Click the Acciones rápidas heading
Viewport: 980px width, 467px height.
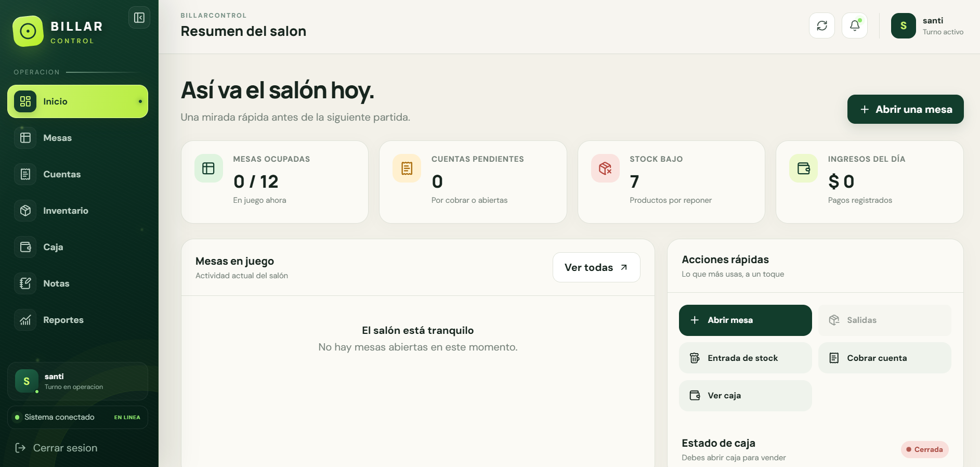pos(725,260)
